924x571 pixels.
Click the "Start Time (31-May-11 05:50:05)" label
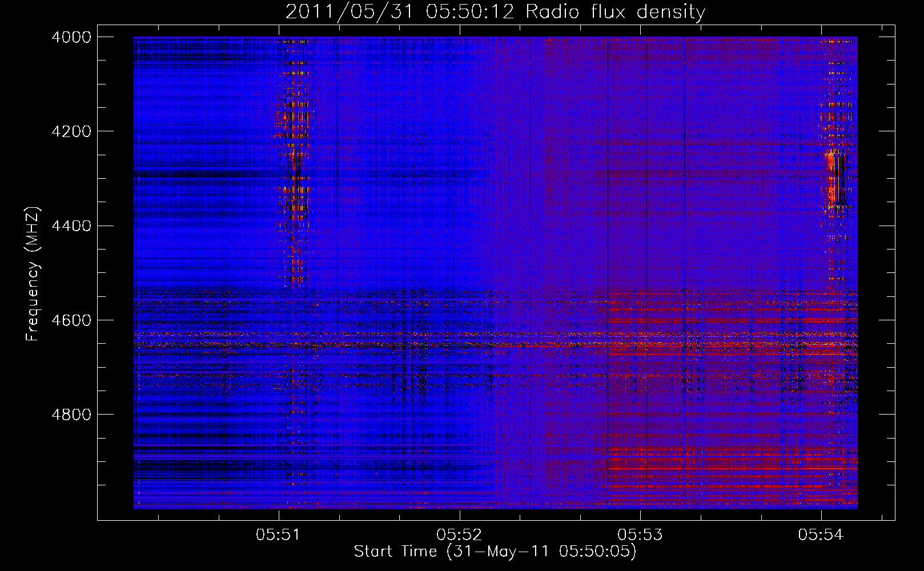coord(495,552)
